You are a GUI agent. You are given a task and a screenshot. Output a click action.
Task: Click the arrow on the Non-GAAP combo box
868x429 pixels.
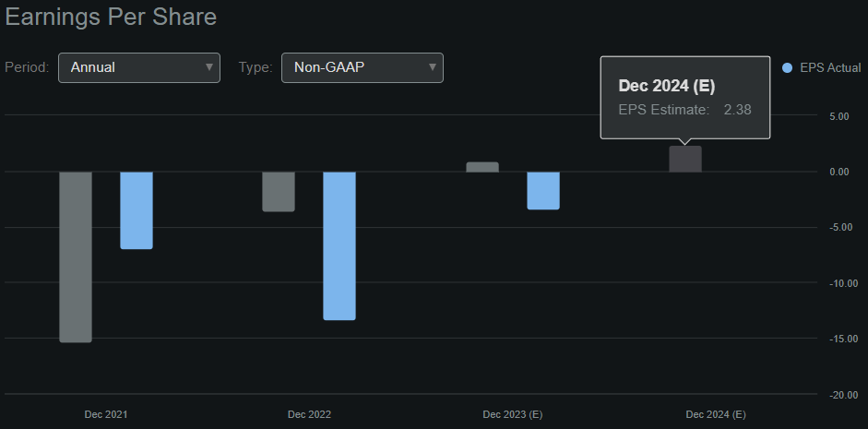tap(432, 67)
